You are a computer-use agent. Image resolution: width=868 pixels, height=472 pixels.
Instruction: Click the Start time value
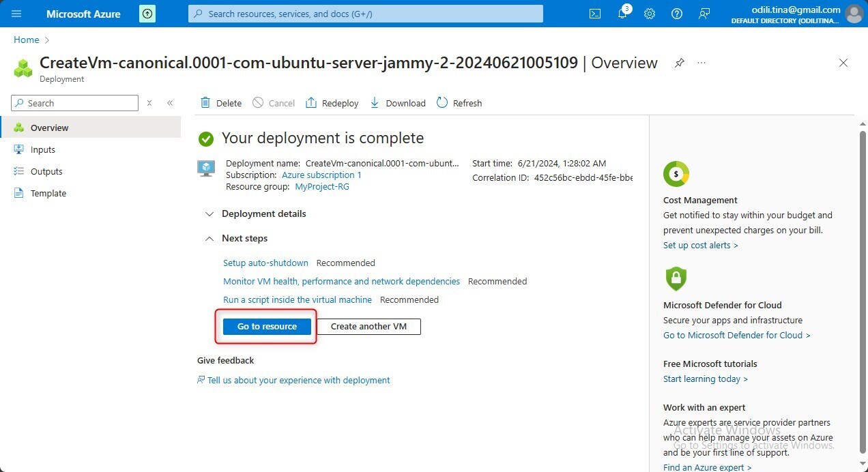point(562,163)
